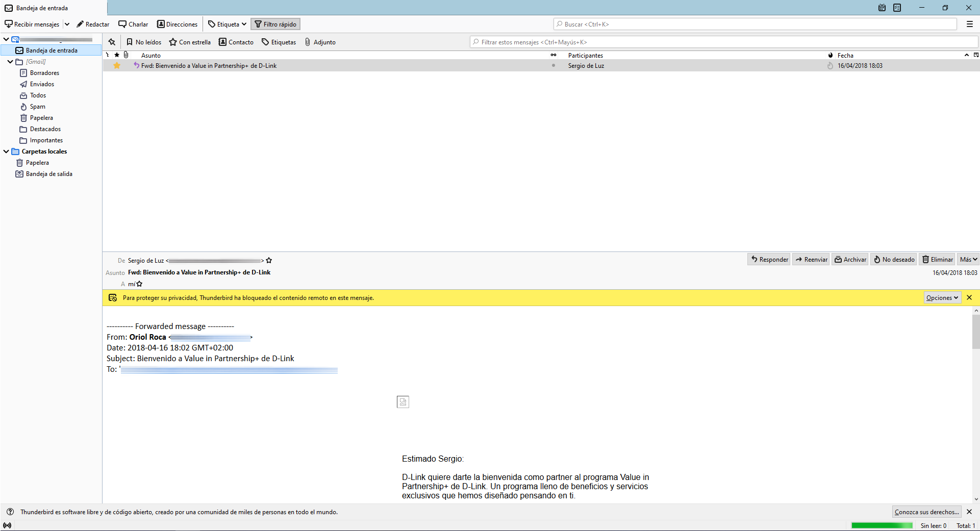
Task: Click the green progress bar
Action: pos(882,525)
